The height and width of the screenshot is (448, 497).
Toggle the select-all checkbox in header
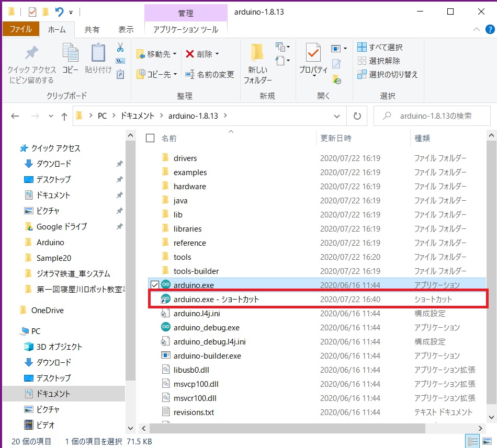(150, 138)
